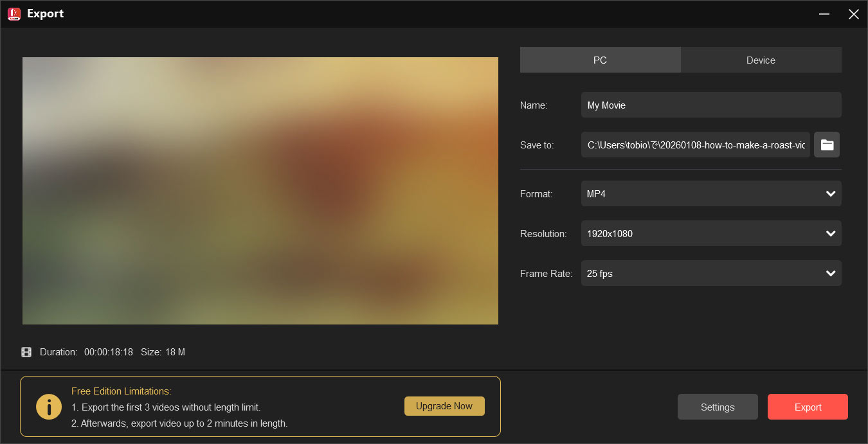Click the filmstrip icon beside Duration

(x=26, y=351)
